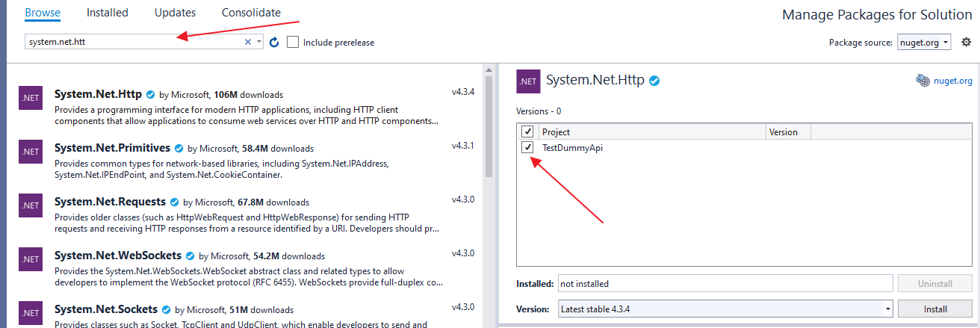Click verified badge of System.Net.Requests
The height and width of the screenshot is (328, 980).
pos(175,202)
